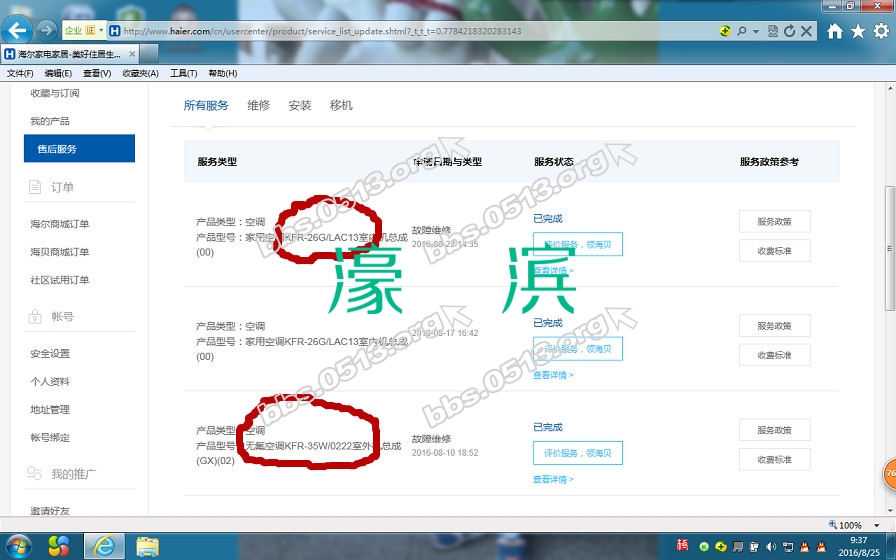This screenshot has width=896, height=560.
Task: Refresh the page using the reload icon
Action: click(790, 31)
